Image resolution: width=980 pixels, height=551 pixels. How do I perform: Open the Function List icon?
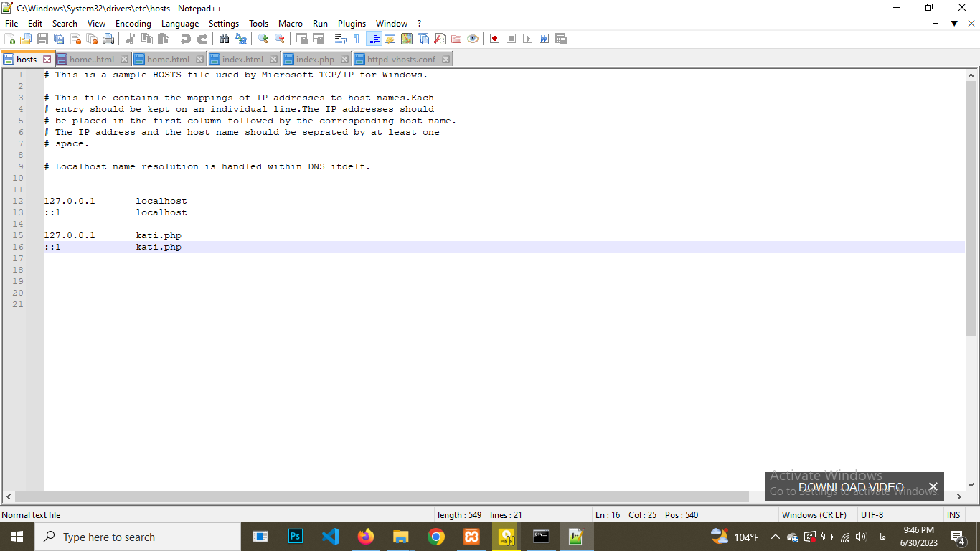(440, 39)
